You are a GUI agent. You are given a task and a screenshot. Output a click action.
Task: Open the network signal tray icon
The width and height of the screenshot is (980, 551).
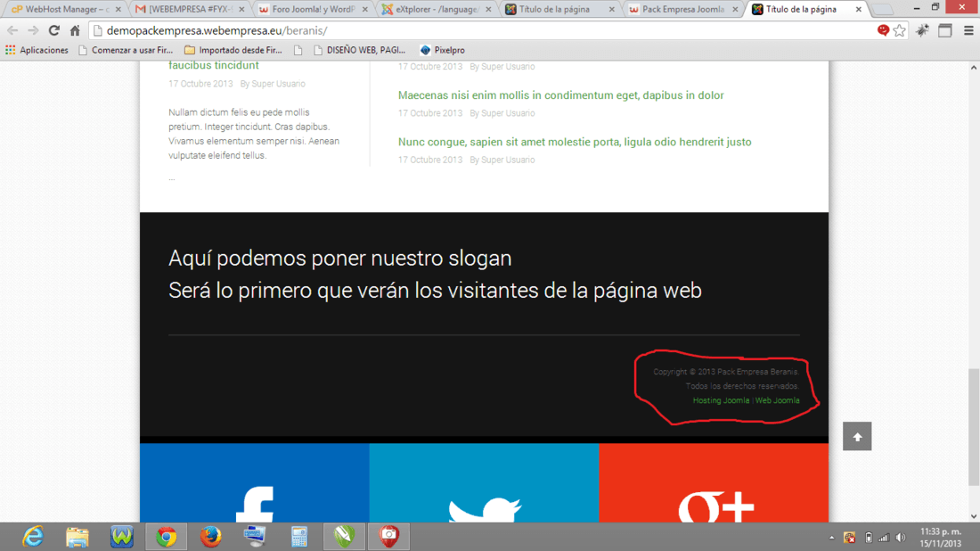point(884,538)
